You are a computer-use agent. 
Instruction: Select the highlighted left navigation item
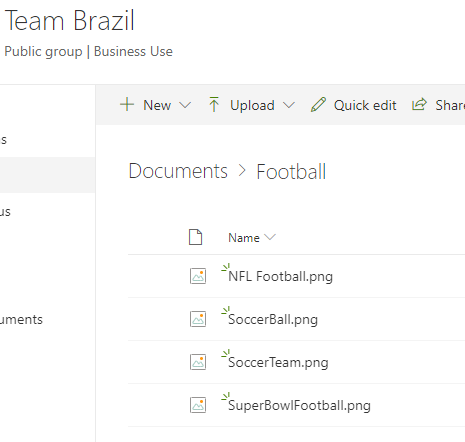point(47,175)
